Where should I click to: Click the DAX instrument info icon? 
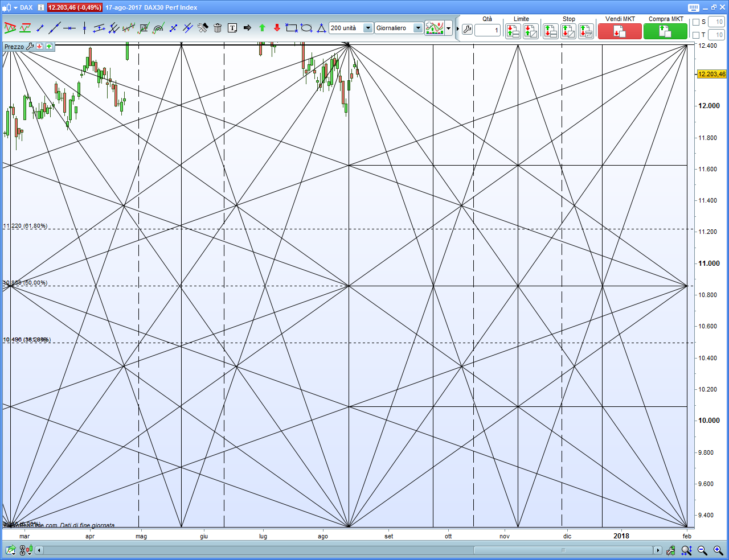pyautogui.click(x=41, y=7)
